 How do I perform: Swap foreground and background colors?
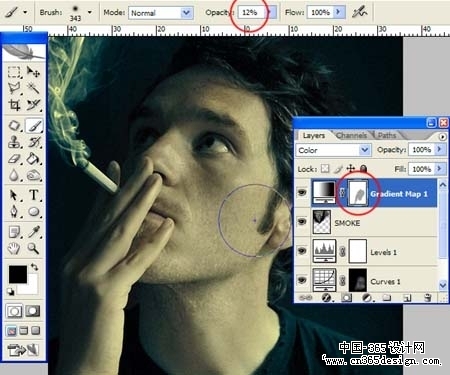point(34,267)
